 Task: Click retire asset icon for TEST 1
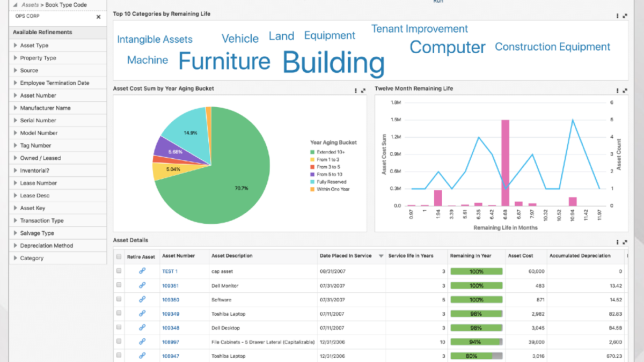tap(142, 271)
